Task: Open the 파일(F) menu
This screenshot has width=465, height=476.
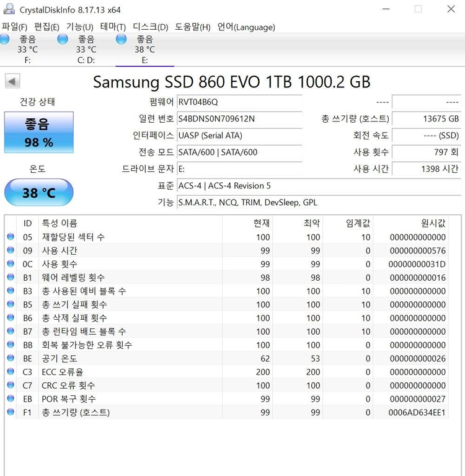Action: [x=14, y=27]
